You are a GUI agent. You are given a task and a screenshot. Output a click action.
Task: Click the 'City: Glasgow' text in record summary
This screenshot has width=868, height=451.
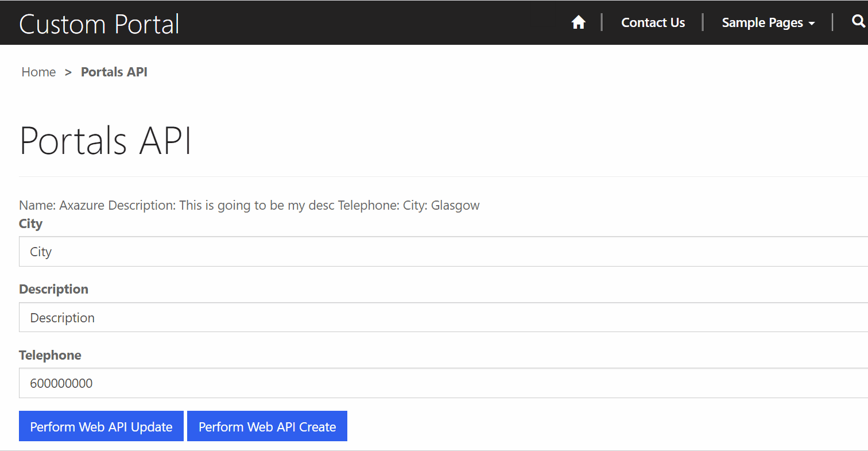pos(441,205)
